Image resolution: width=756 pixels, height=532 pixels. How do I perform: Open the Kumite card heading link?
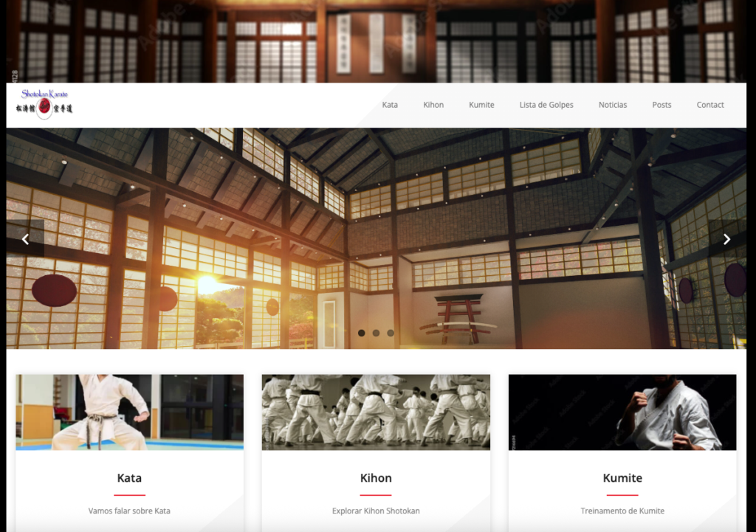[622, 478]
